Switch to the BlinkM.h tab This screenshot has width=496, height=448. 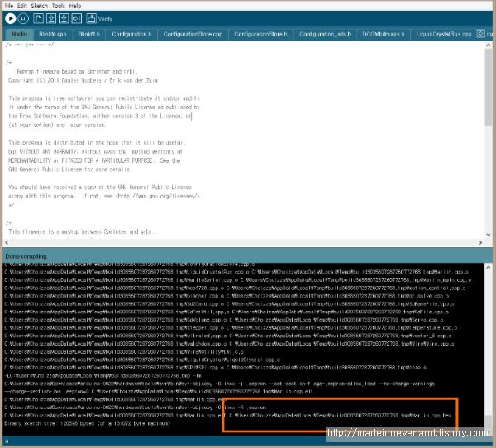(x=89, y=34)
